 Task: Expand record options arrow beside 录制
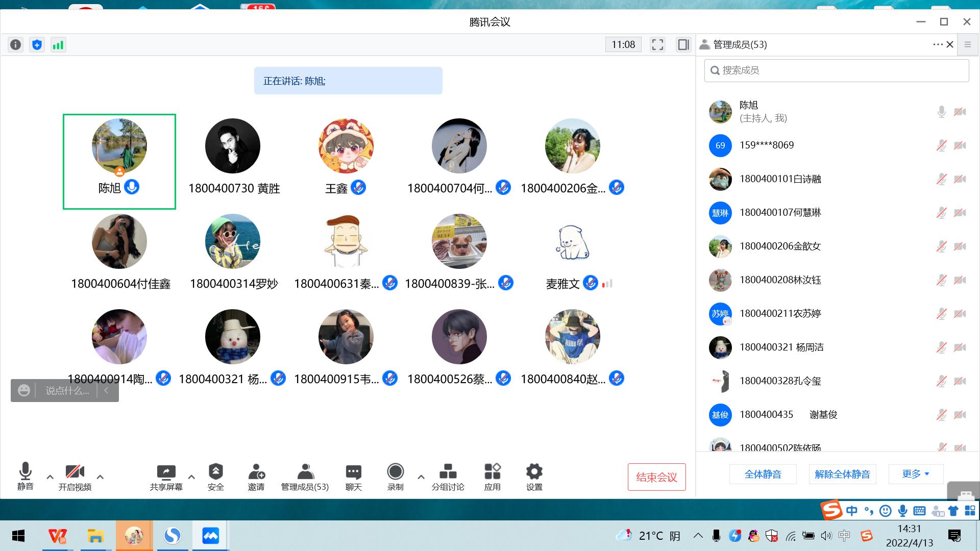tap(421, 477)
